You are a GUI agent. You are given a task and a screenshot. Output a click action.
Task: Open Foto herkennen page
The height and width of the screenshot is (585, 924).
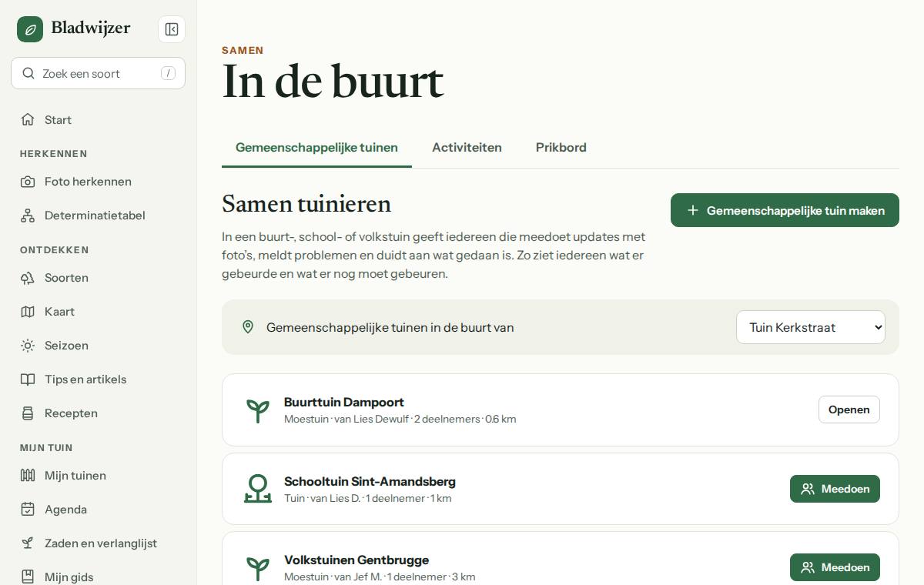[98, 182]
